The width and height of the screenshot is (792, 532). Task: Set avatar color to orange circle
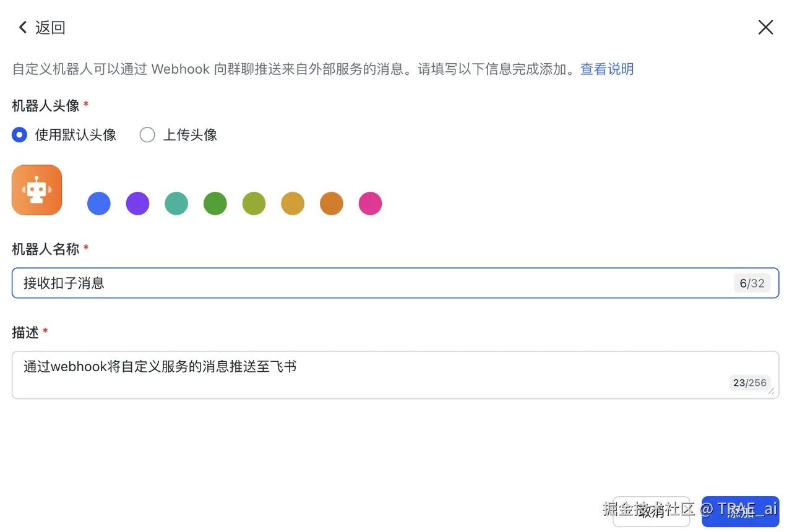coord(332,204)
